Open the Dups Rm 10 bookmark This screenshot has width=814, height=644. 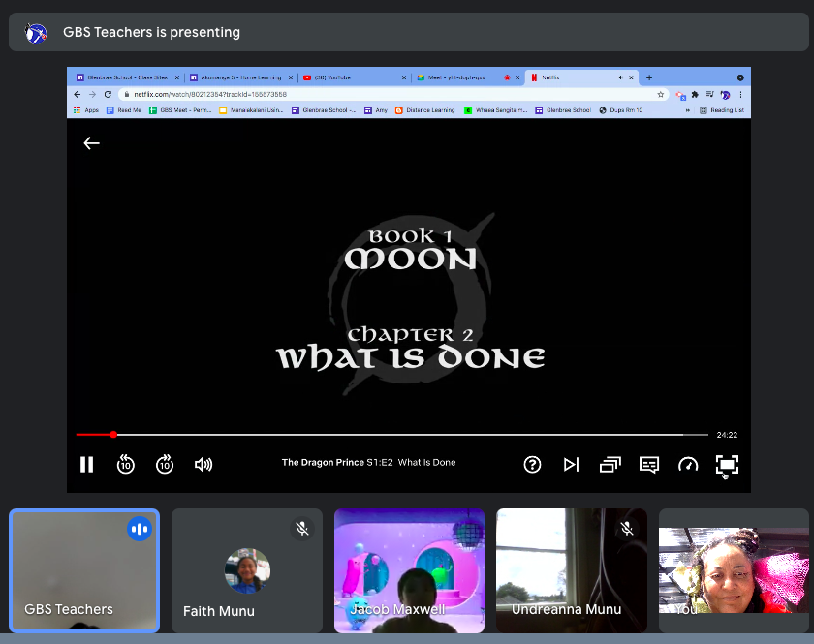pos(621,110)
